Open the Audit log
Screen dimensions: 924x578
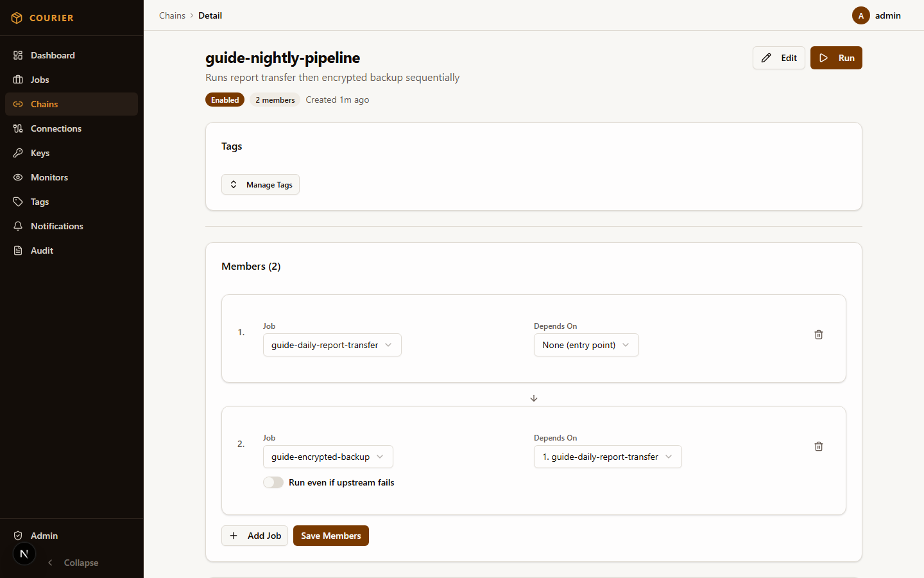40,250
